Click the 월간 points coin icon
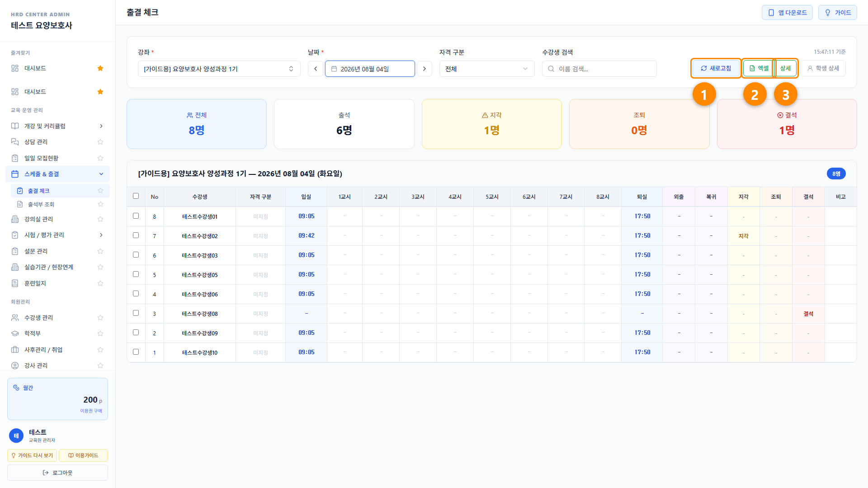868x488 pixels. coord(16,388)
